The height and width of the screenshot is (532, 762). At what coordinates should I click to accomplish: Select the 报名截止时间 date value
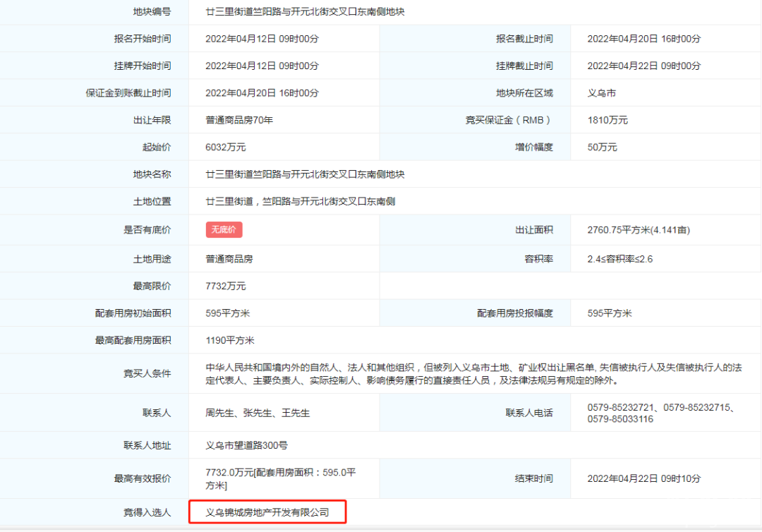643,39
